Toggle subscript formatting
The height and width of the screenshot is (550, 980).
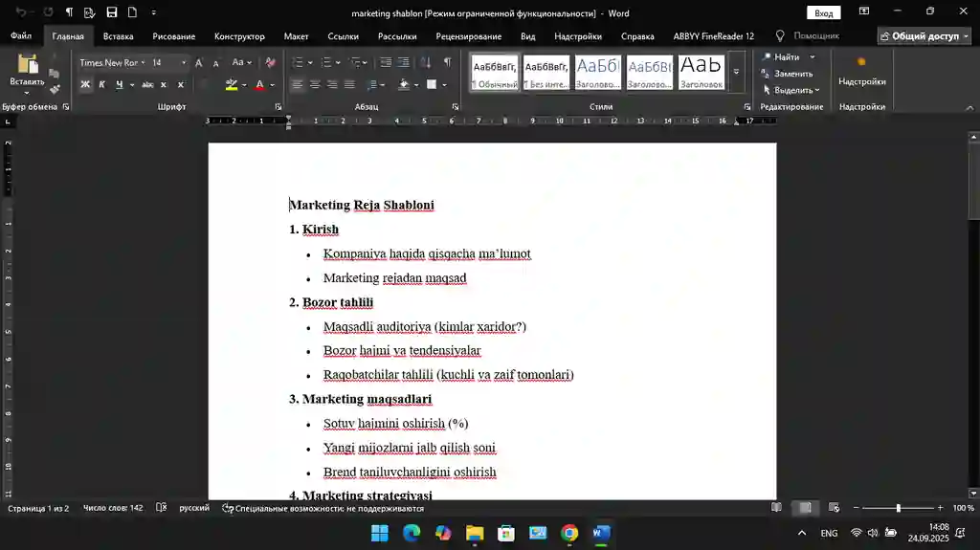tap(164, 84)
